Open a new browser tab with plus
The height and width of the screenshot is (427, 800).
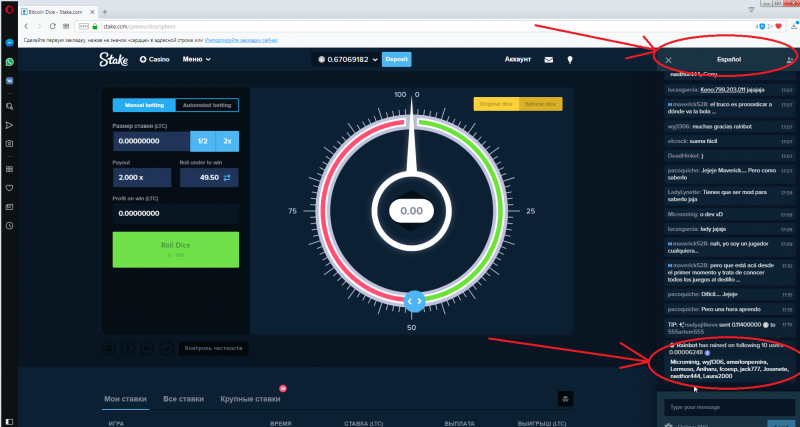tap(105, 11)
